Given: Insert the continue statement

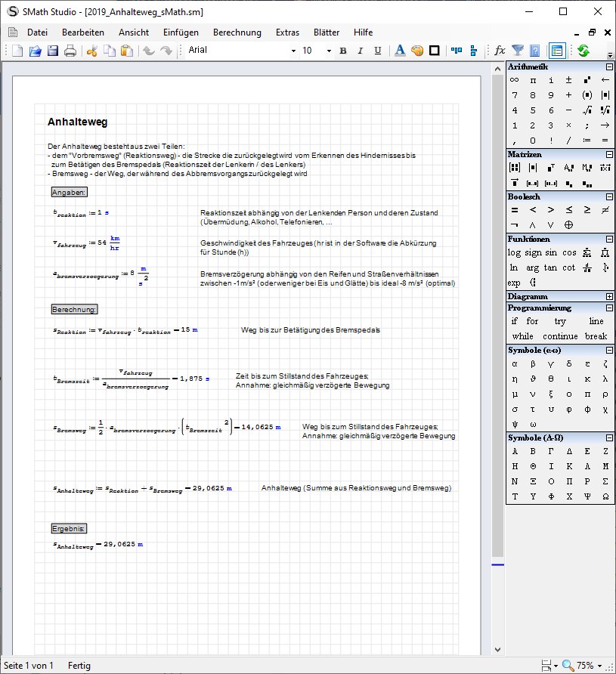Looking at the screenshot, I should coord(560,336).
